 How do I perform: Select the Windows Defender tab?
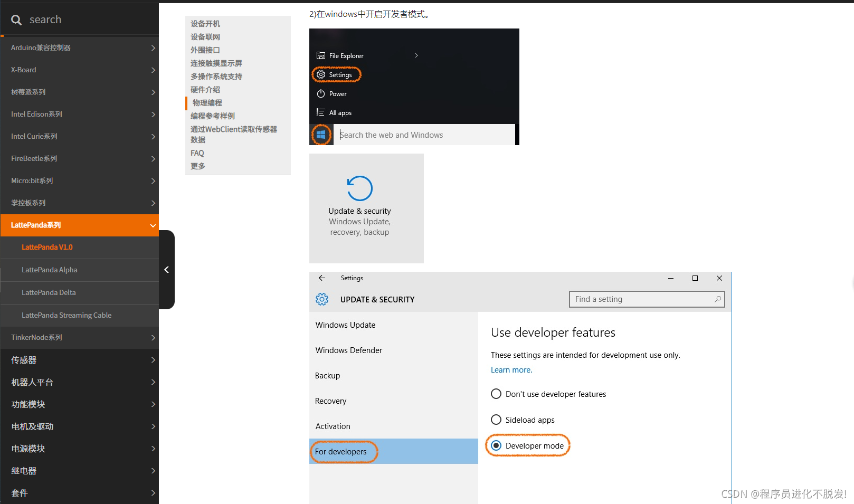[x=394, y=350]
